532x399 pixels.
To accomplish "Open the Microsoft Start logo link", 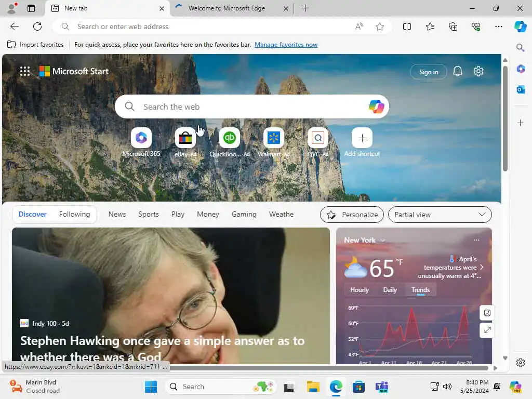I will [74, 71].
